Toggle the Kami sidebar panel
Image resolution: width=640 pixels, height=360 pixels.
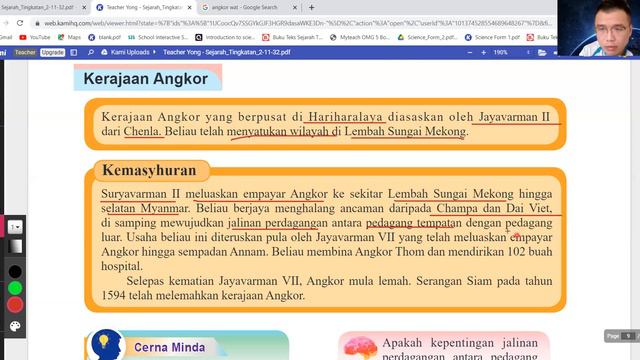74,52
